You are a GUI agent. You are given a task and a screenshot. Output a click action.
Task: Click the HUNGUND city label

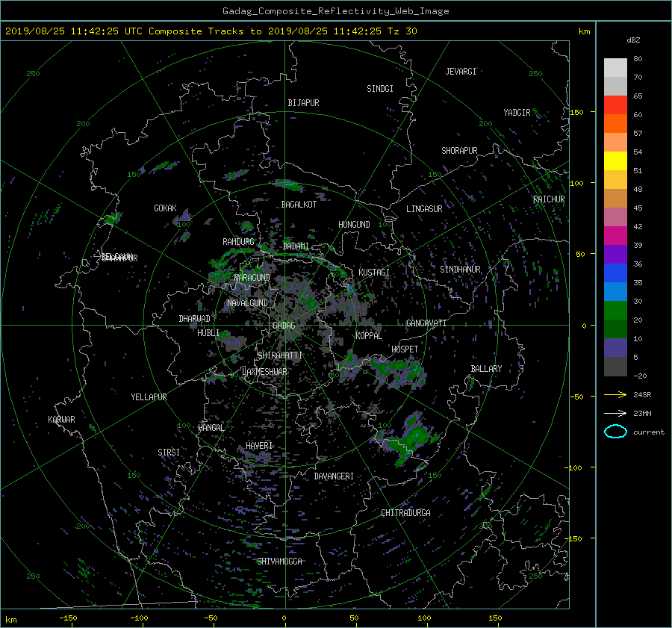point(354,225)
